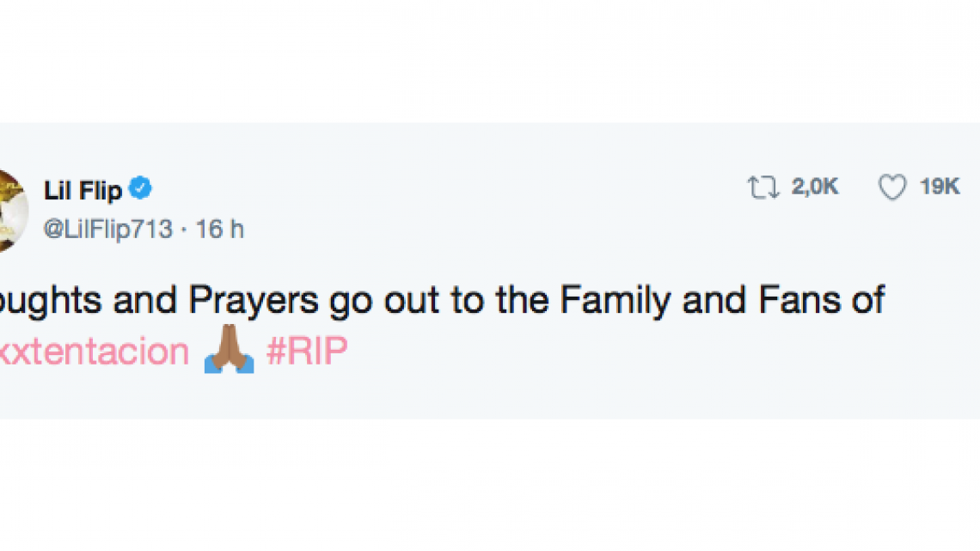
Task: Toggle the heart to favorite the tweet
Action: [x=893, y=186]
